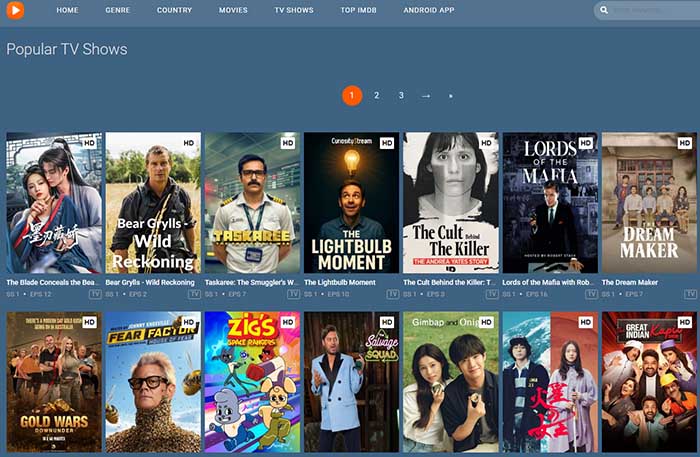The height and width of the screenshot is (457, 700).
Task: Go to pagination page 3
Action: click(401, 96)
